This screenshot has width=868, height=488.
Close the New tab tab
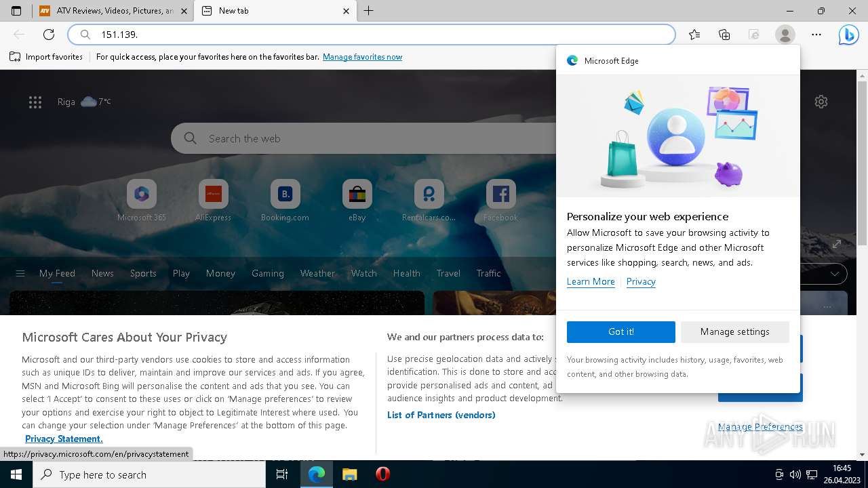347,11
